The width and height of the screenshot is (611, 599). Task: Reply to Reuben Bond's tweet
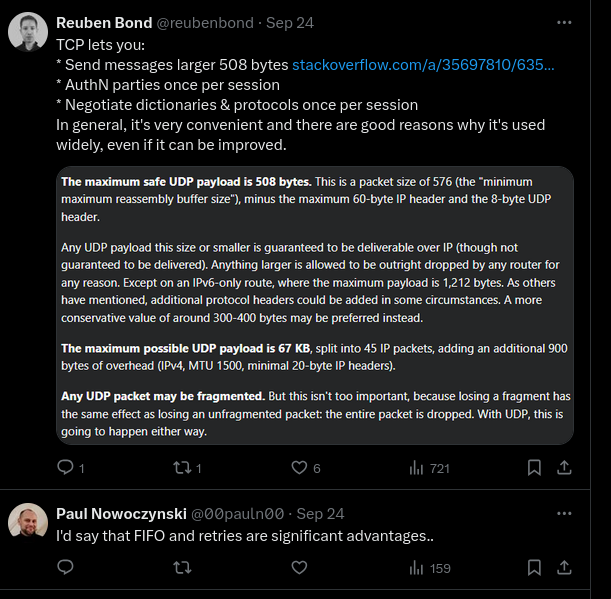[65, 467]
